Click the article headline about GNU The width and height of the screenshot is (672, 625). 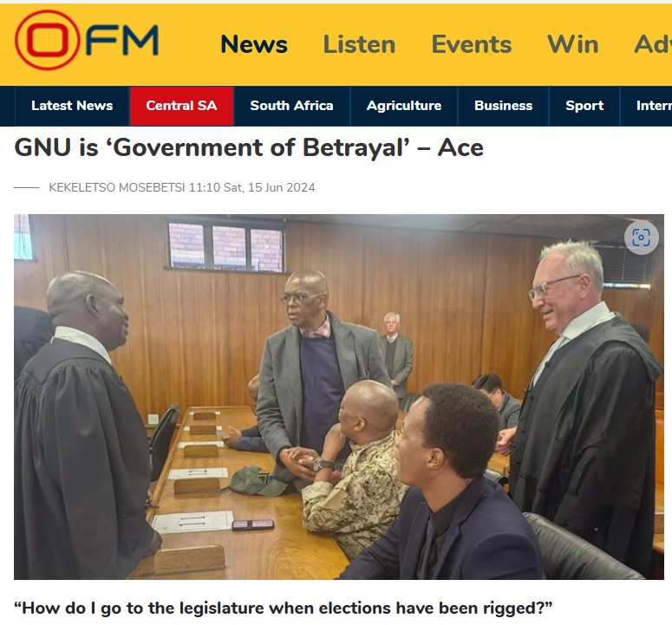[249, 147]
